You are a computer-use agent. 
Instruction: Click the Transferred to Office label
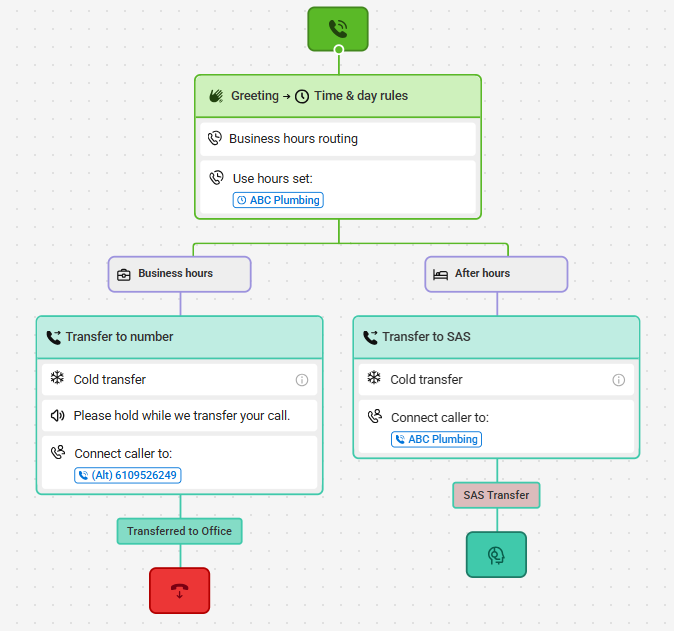click(180, 531)
